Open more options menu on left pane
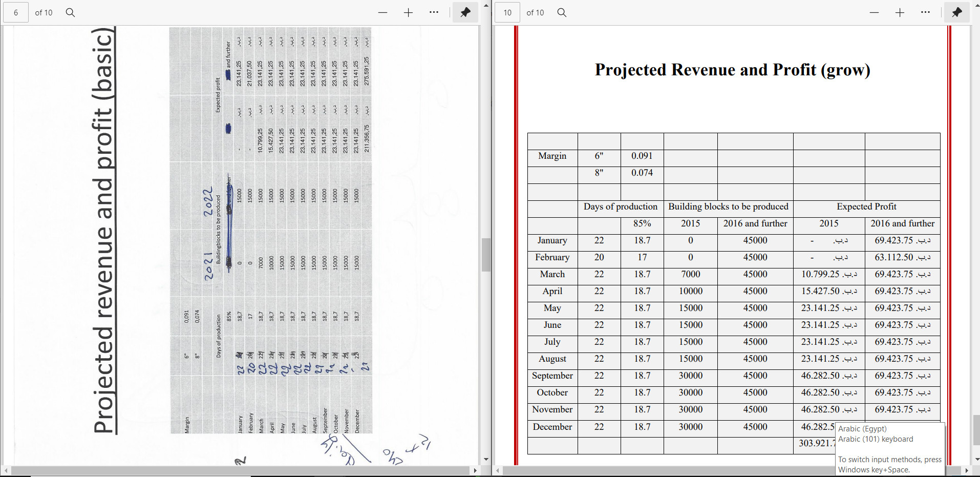 tap(434, 12)
